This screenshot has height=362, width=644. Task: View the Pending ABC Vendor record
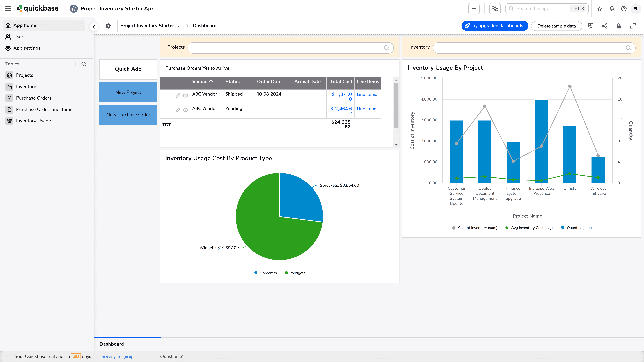[x=185, y=110]
